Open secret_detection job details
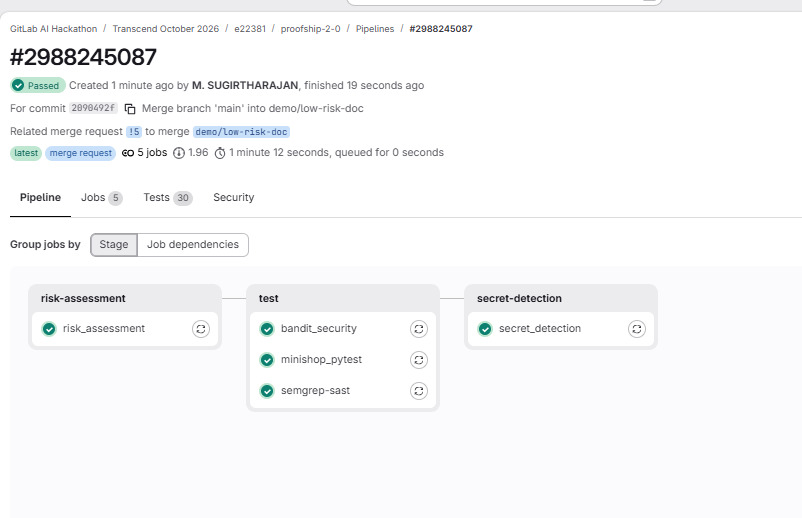Screen dimensions: 802x518 click(540, 329)
